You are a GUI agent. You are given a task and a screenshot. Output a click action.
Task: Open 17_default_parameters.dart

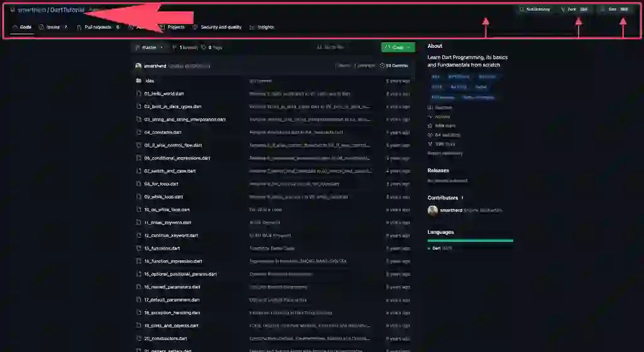coord(172,300)
